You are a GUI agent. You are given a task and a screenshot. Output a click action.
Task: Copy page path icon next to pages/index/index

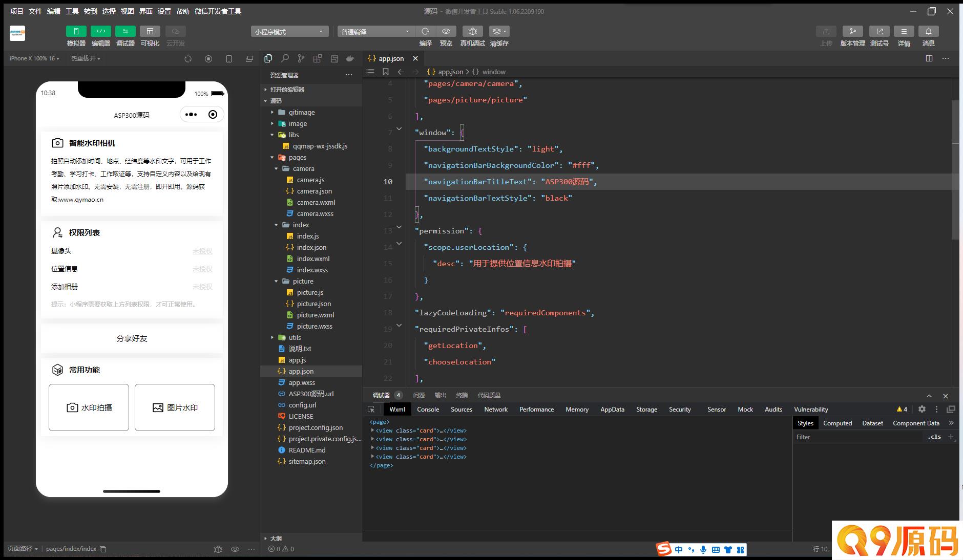[103, 549]
